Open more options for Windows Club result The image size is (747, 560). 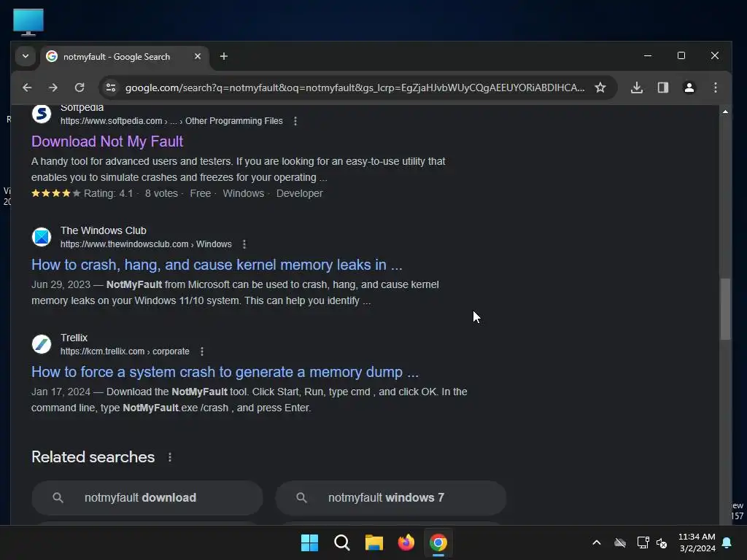point(244,244)
